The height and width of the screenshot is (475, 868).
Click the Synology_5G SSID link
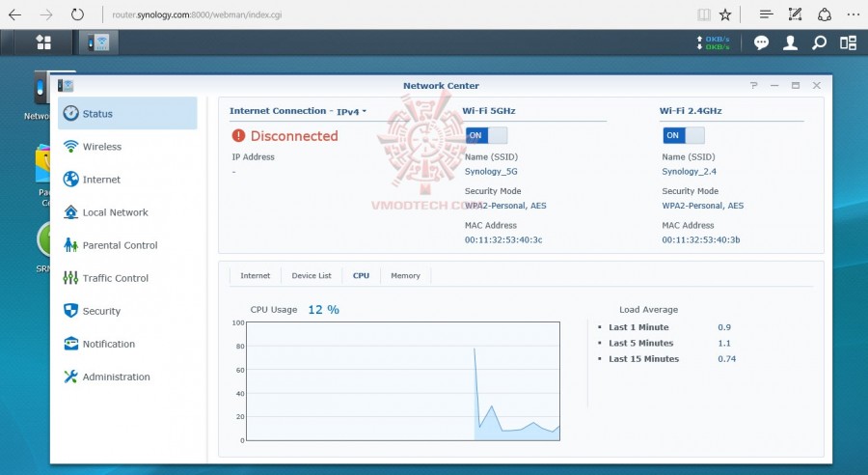pos(491,171)
